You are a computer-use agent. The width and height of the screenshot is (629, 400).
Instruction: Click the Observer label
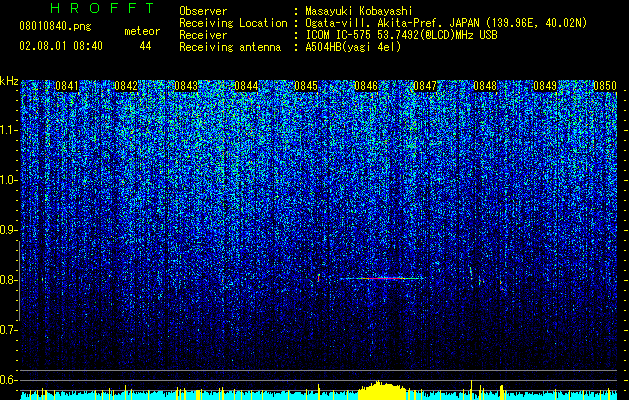[203, 11]
